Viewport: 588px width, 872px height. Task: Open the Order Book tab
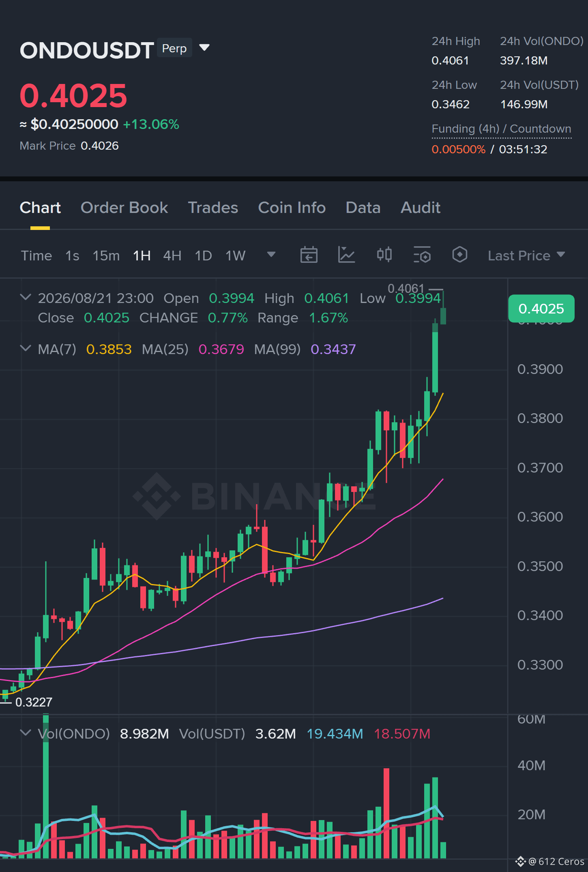pos(124,208)
